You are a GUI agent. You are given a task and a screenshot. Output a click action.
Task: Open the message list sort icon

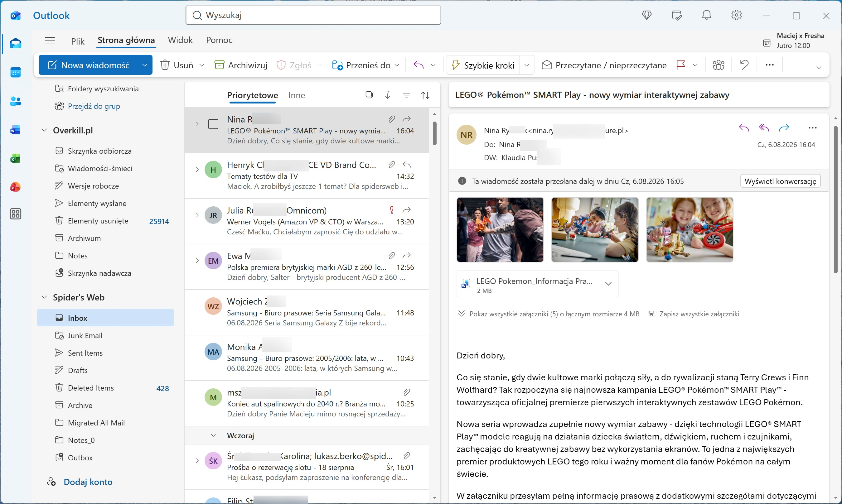[x=425, y=95]
